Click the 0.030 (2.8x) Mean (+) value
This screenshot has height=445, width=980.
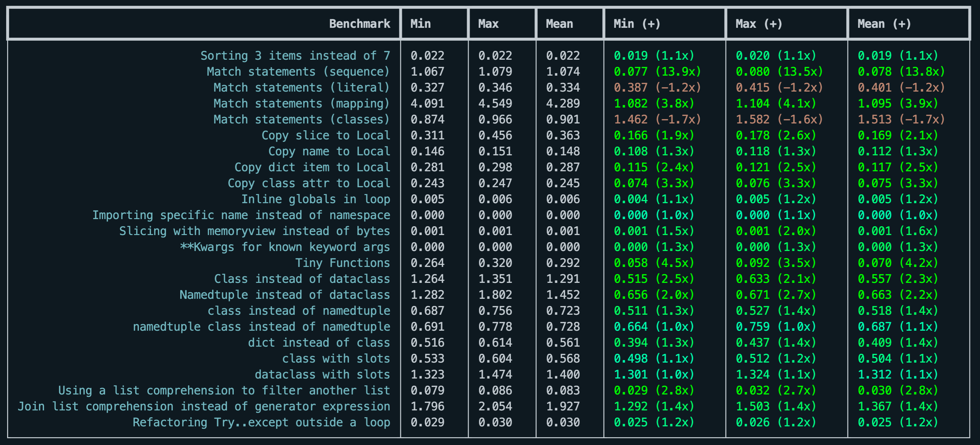coord(897,391)
